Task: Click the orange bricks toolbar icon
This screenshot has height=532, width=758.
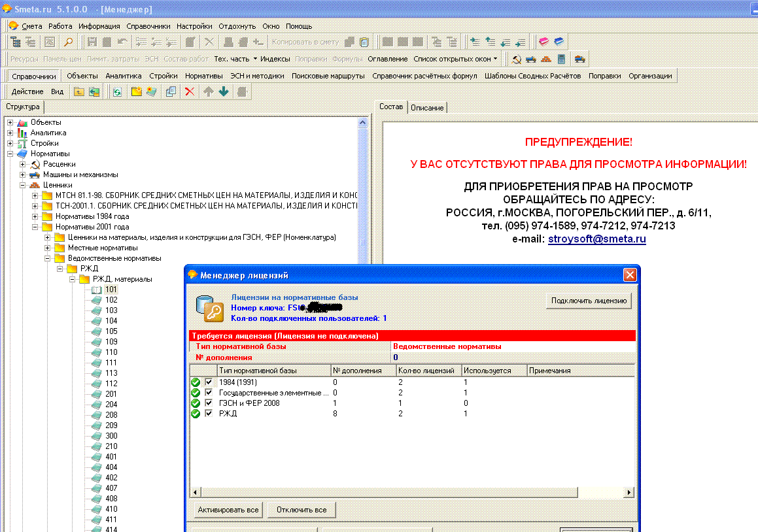Action: 546,59
